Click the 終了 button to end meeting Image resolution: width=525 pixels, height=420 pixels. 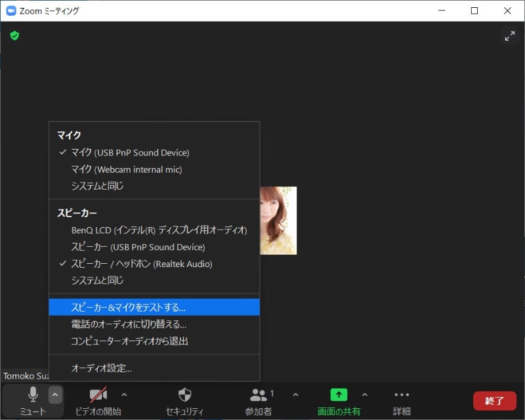(494, 400)
